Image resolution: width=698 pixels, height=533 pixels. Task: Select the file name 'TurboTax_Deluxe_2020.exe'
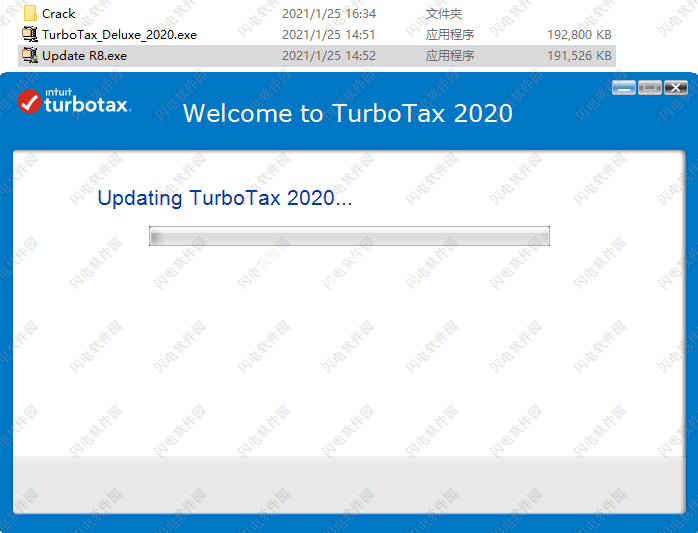(119, 35)
